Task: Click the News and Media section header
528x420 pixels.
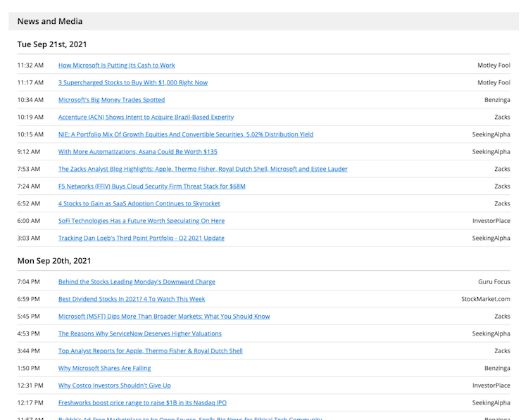Action: (50, 21)
